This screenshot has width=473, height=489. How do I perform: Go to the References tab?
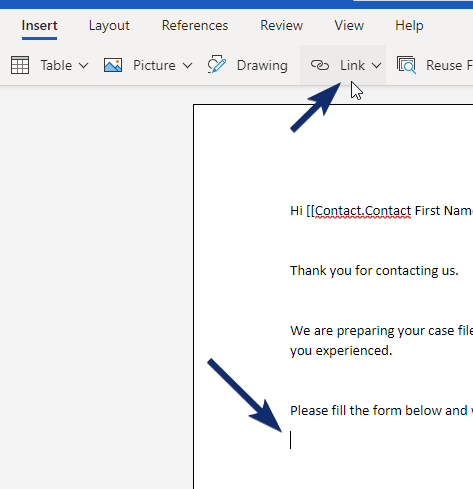pyautogui.click(x=195, y=26)
